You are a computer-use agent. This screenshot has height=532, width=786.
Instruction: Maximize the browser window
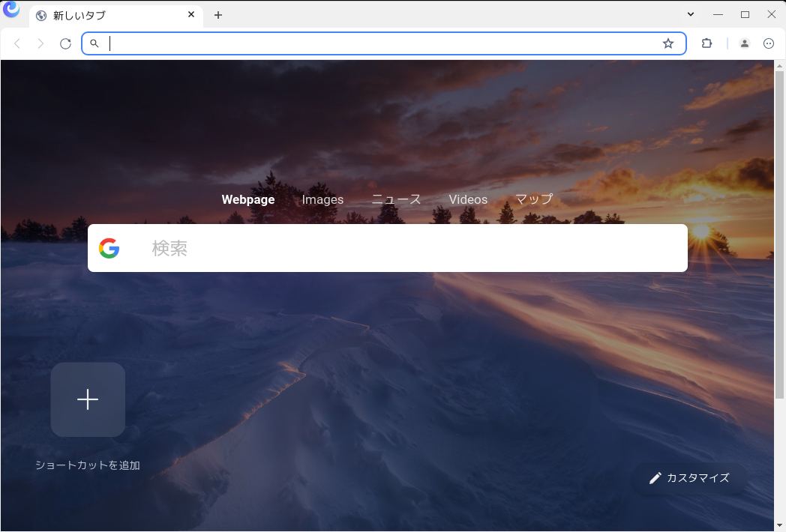click(745, 14)
